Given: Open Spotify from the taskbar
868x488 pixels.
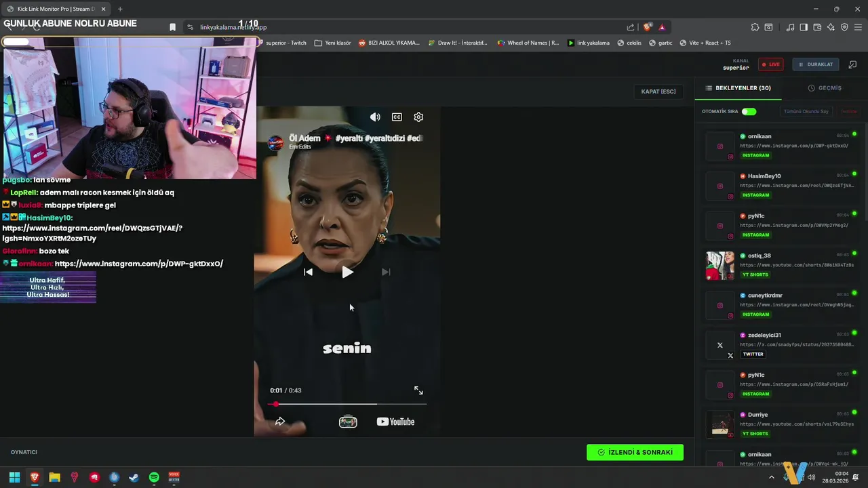Looking at the screenshot, I should coord(154,477).
